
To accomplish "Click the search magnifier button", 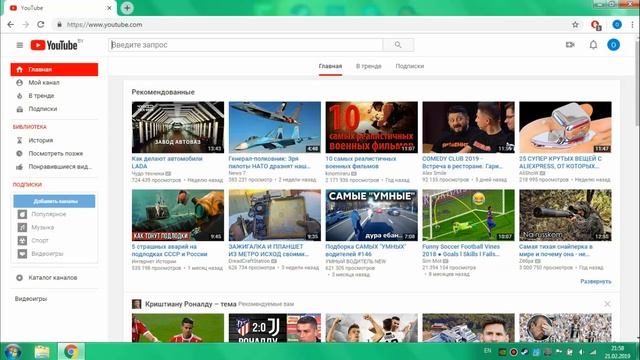I will tap(398, 45).
